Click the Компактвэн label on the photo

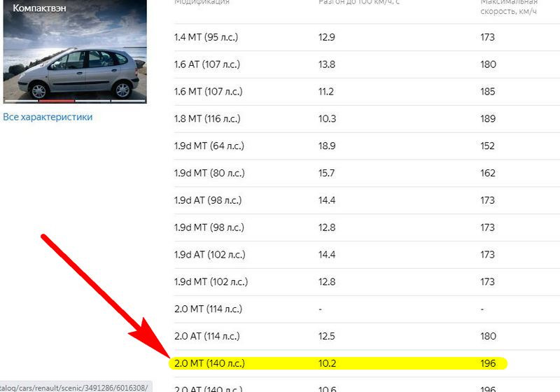tap(39, 8)
